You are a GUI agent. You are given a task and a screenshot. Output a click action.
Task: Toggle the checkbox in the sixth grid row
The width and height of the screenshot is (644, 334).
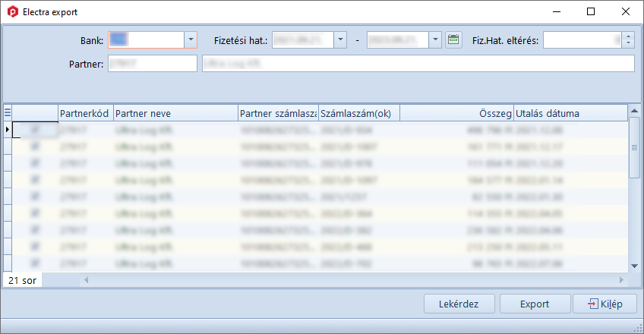[x=36, y=213]
